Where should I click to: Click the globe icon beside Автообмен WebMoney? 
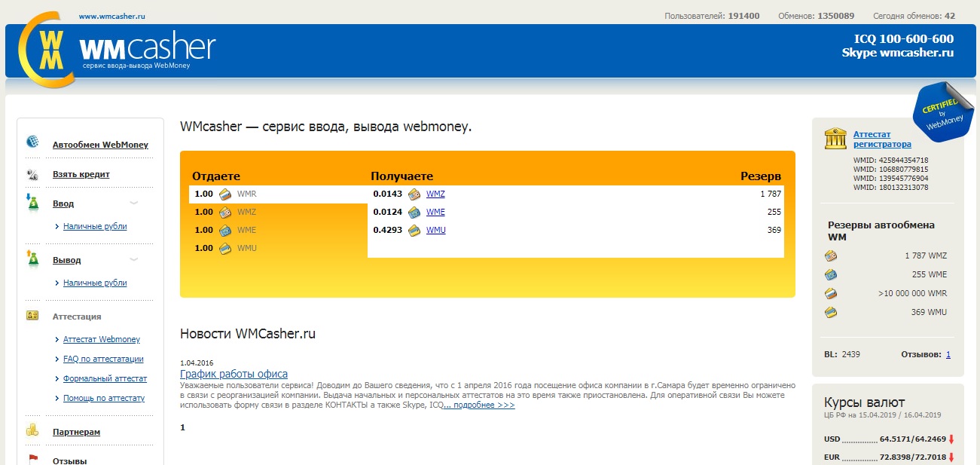coord(32,142)
